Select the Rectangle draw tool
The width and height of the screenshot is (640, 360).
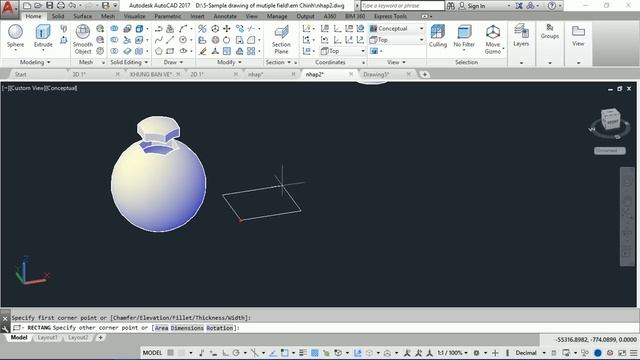(170, 51)
